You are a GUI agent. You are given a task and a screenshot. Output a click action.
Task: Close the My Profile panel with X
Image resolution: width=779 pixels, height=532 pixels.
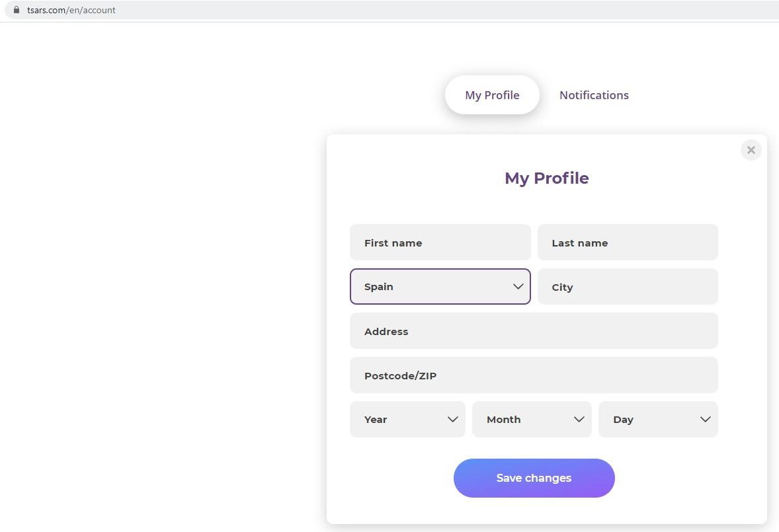pos(751,150)
